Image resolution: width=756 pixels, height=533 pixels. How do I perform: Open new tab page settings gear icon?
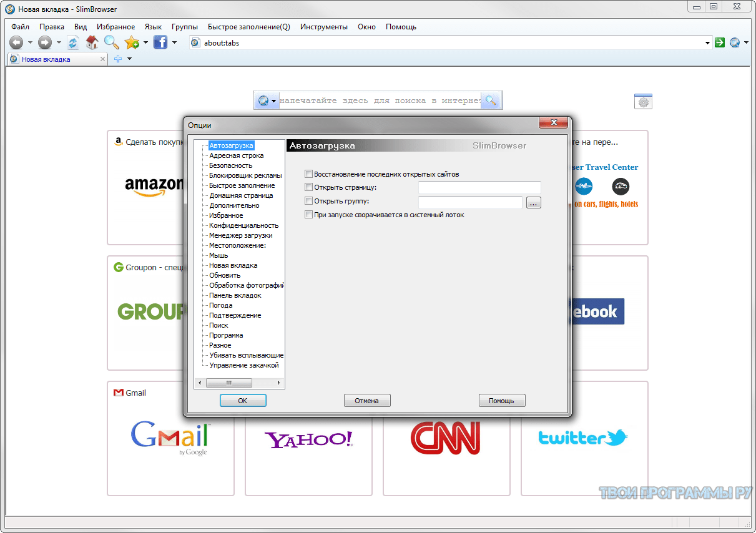(643, 102)
